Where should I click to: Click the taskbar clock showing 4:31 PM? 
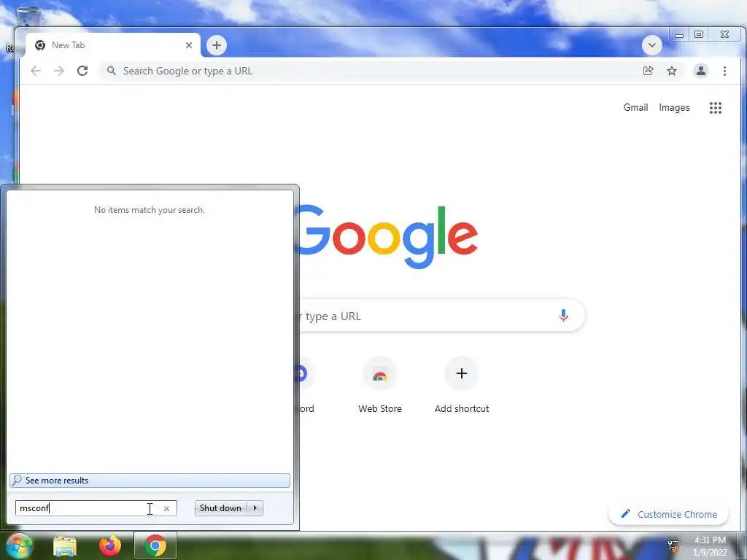coord(710,546)
